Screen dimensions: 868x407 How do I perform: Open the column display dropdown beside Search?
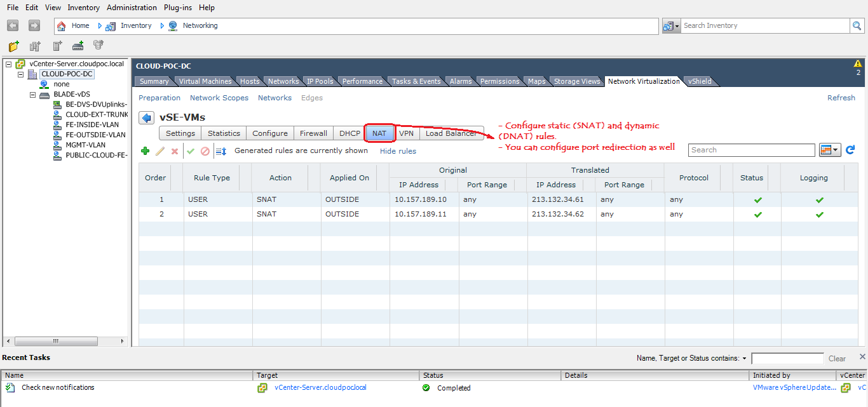pos(831,150)
